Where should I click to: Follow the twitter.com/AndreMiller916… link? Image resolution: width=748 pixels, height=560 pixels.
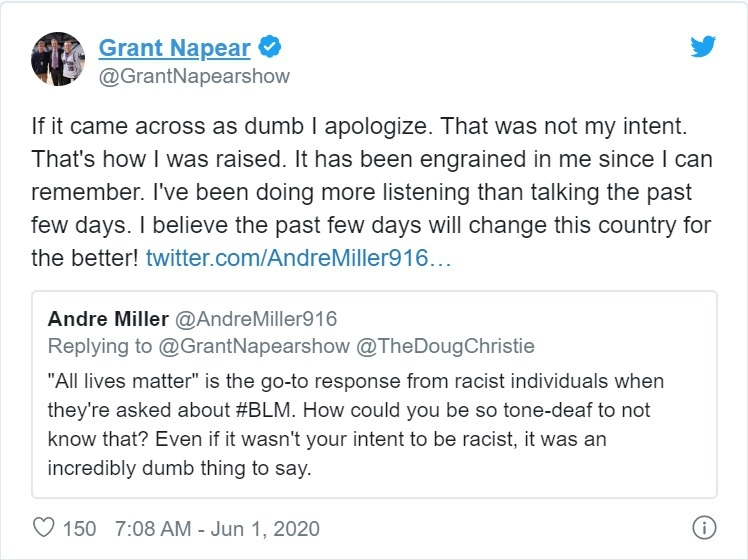301,258
